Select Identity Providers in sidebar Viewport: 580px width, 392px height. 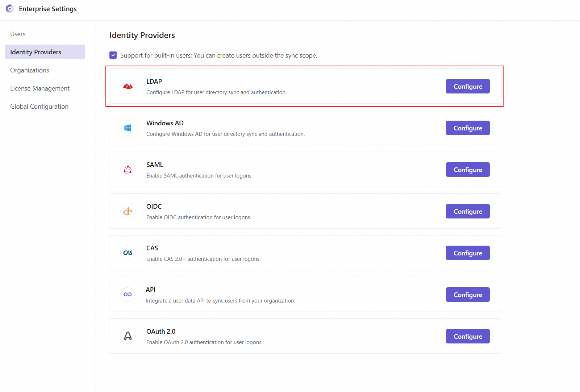click(x=36, y=52)
